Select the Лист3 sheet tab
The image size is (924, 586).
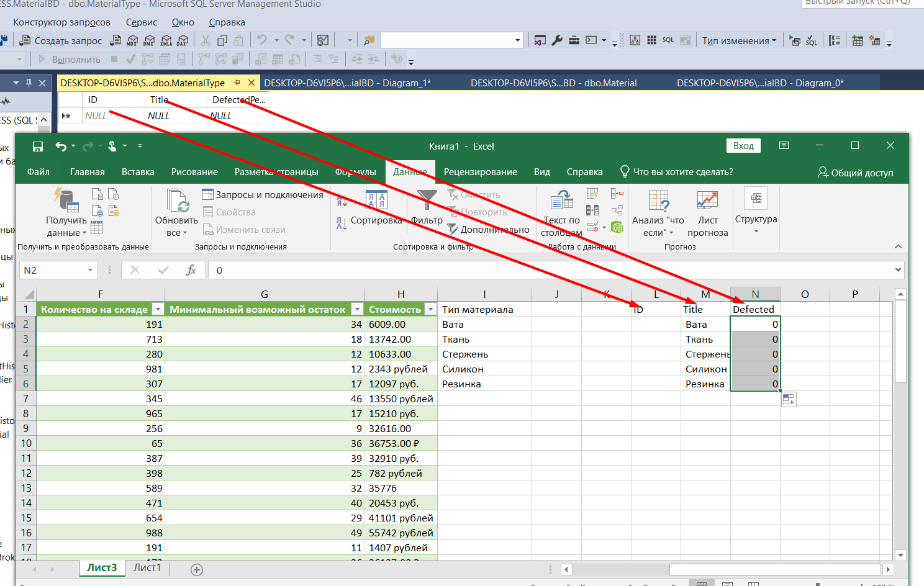(102, 568)
